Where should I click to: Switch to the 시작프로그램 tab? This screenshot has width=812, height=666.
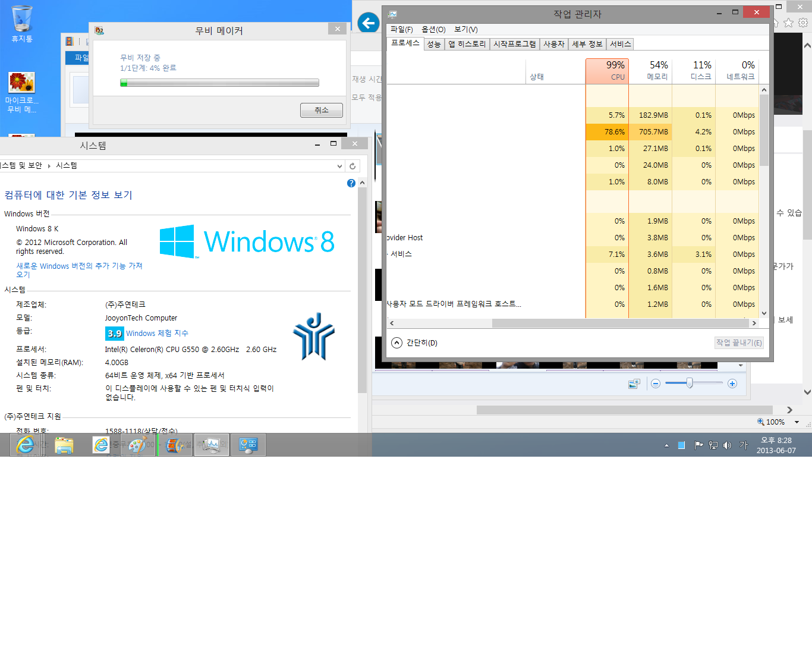click(515, 45)
